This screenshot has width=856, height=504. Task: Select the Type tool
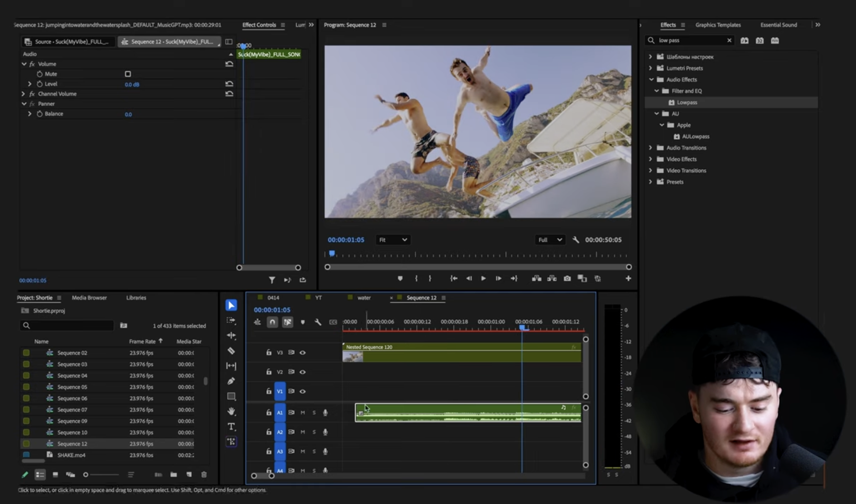231,426
